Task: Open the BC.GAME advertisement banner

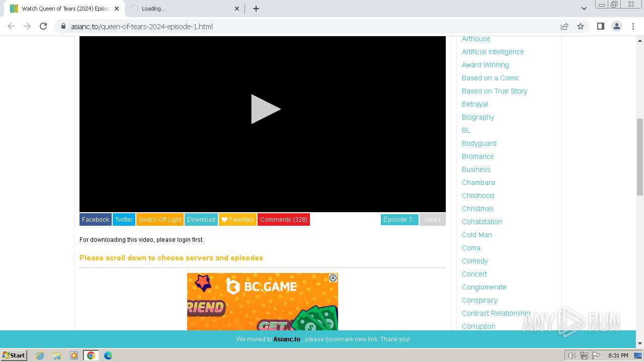Action: [x=263, y=302]
